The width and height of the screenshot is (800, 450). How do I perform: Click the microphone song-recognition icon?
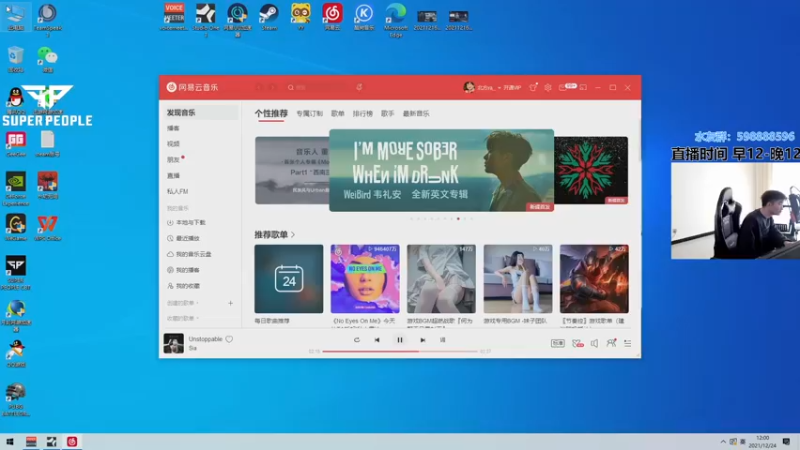359,87
